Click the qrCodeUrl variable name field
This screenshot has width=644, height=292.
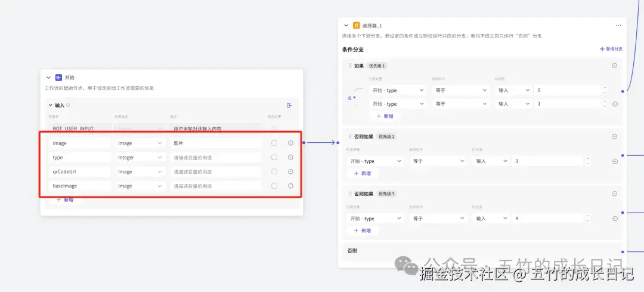tap(80, 171)
